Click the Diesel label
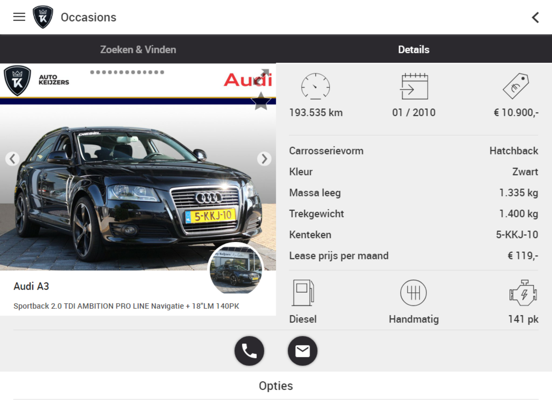The width and height of the screenshot is (552, 414). pyautogui.click(x=303, y=319)
